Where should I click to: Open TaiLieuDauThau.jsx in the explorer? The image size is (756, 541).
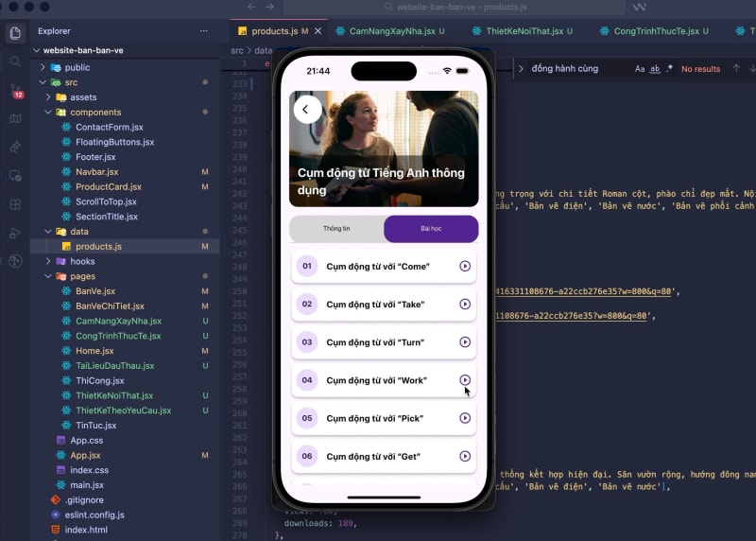tap(114, 366)
